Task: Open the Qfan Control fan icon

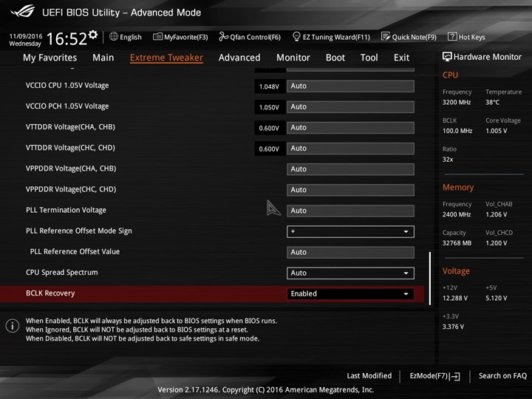Action: coord(223,36)
